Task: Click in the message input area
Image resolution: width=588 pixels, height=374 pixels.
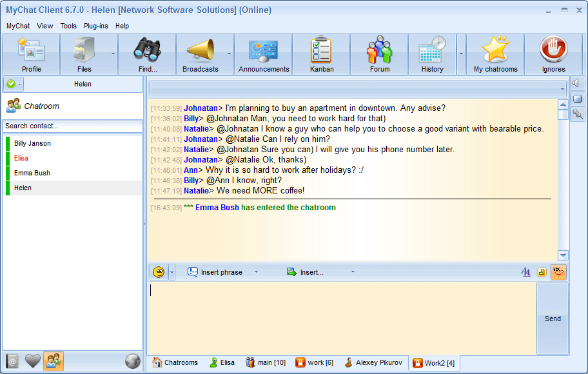Action: tap(342, 318)
